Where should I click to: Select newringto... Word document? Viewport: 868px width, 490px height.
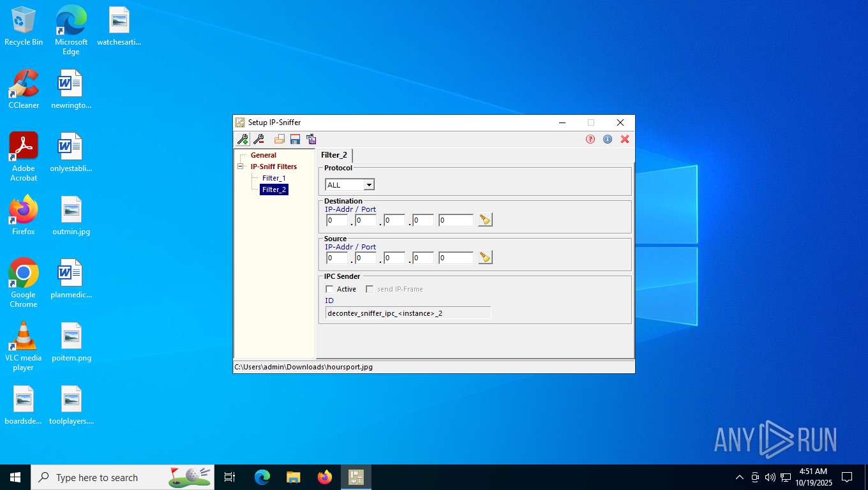pyautogui.click(x=71, y=89)
